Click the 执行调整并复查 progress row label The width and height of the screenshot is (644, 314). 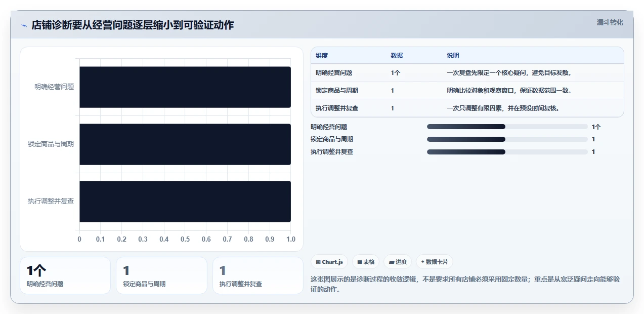tap(332, 152)
